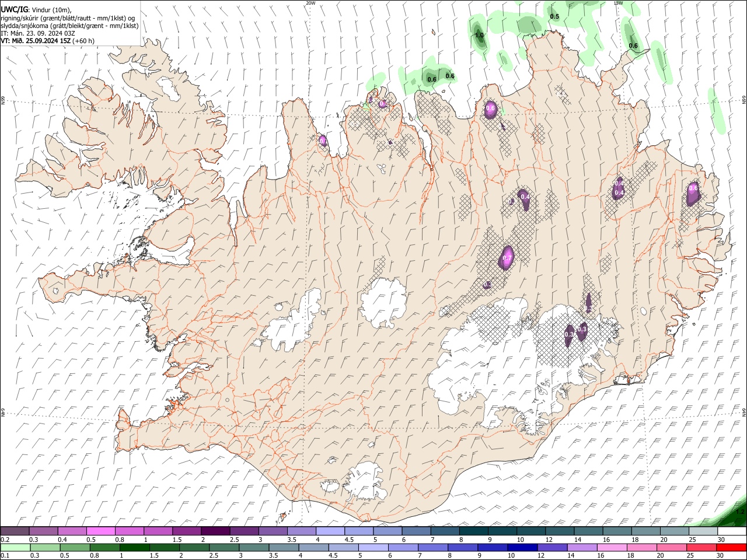The image size is (747, 560).
Task: Select the darkest green swatch labeled 1 in bottom row
Action: click(x=134, y=548)
